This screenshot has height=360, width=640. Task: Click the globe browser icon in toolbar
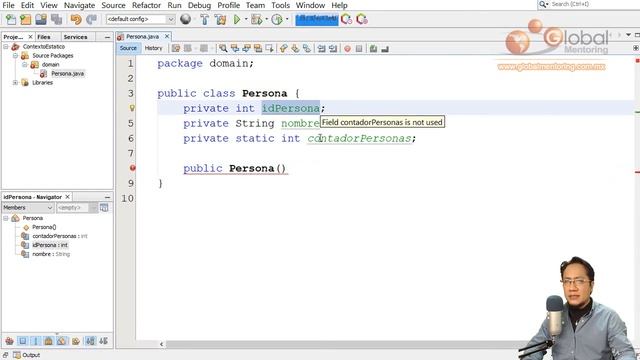(185, 19)
